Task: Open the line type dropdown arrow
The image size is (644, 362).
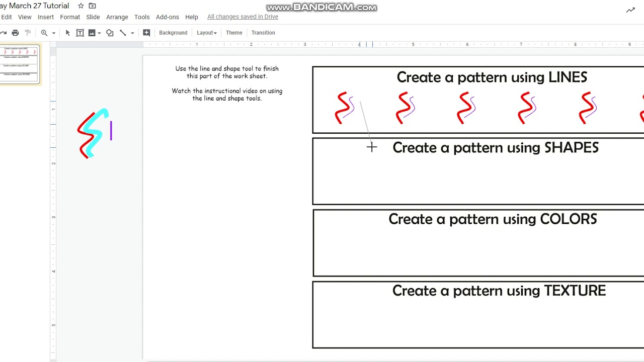Action: (x=132, y=33)
